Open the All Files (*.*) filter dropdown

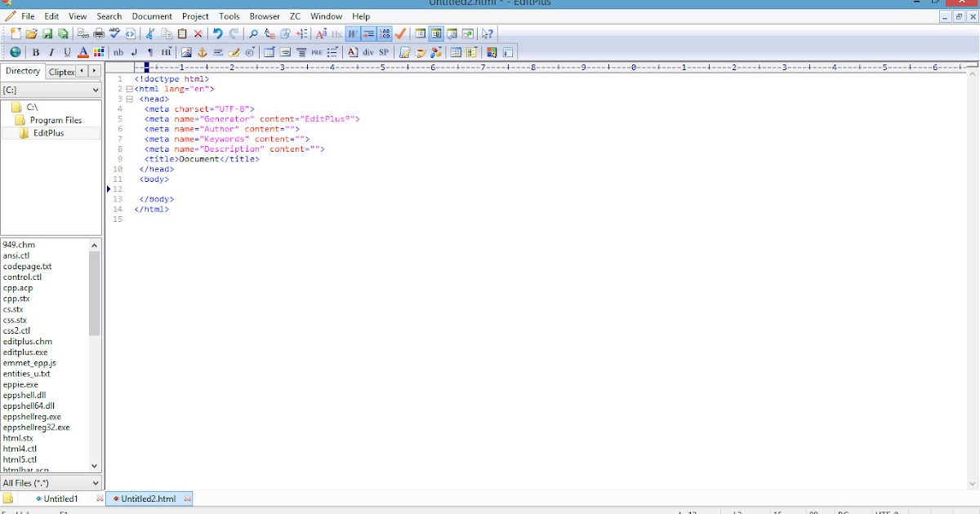tap(51, 483)
